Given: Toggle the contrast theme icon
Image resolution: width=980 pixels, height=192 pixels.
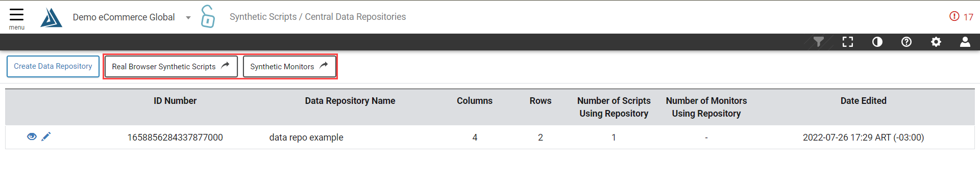Looking at the screenshot, I should (877, 42).
